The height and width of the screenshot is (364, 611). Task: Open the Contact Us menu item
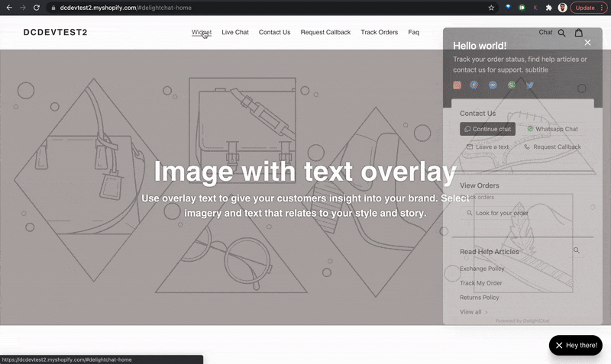point(274,32)
